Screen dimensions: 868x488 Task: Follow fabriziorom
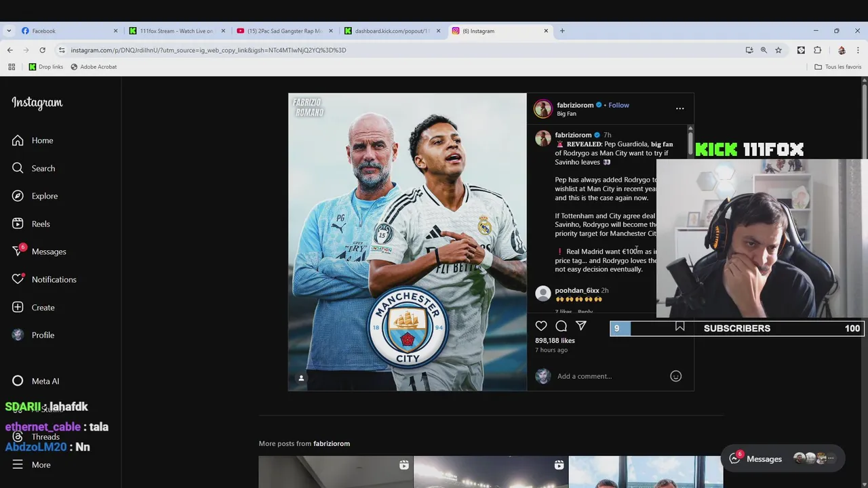click(x=618, y=105)
